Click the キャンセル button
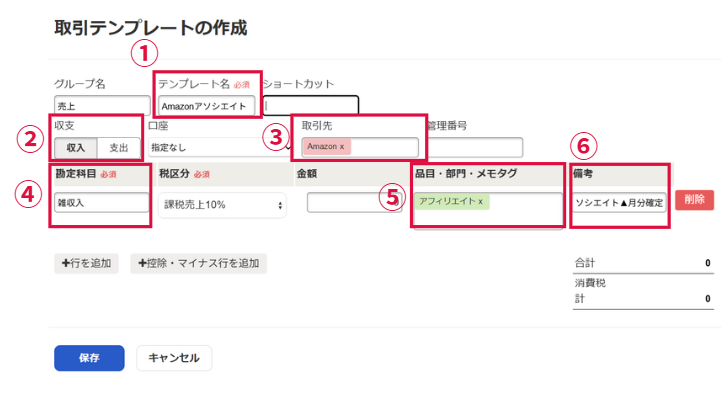The width and height of the screenshot is (724, 409). click(174, 358)
